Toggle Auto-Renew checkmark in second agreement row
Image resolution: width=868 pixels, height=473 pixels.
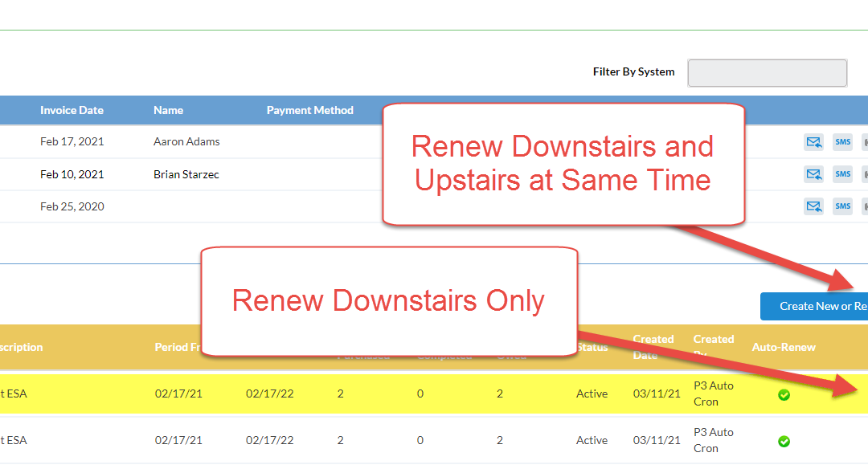tap(784, 442)
